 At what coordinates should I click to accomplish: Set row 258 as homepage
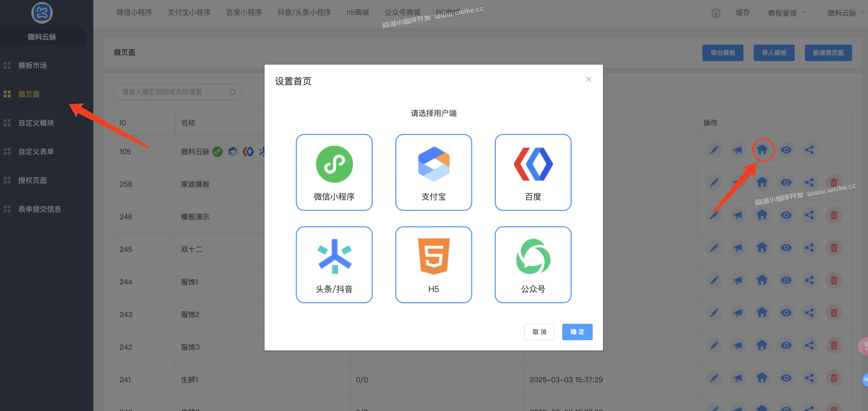point(762,182)
